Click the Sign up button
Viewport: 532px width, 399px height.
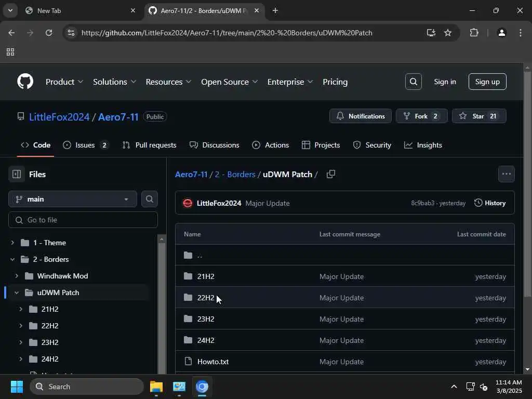coord(487,82)
